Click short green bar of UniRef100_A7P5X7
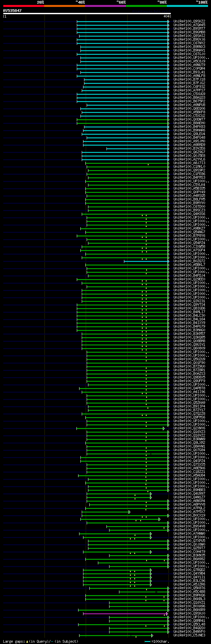This screenshot has height=644, width=211. (x=106, y=512)
